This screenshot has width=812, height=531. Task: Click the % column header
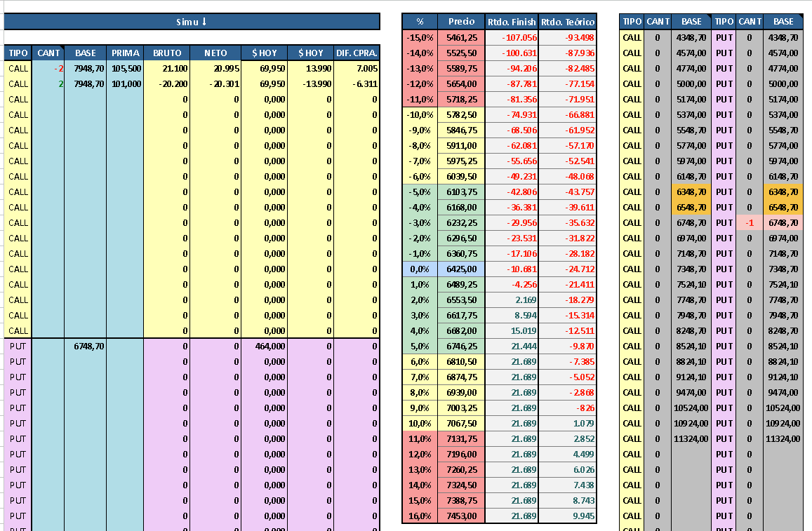point(420,22)
